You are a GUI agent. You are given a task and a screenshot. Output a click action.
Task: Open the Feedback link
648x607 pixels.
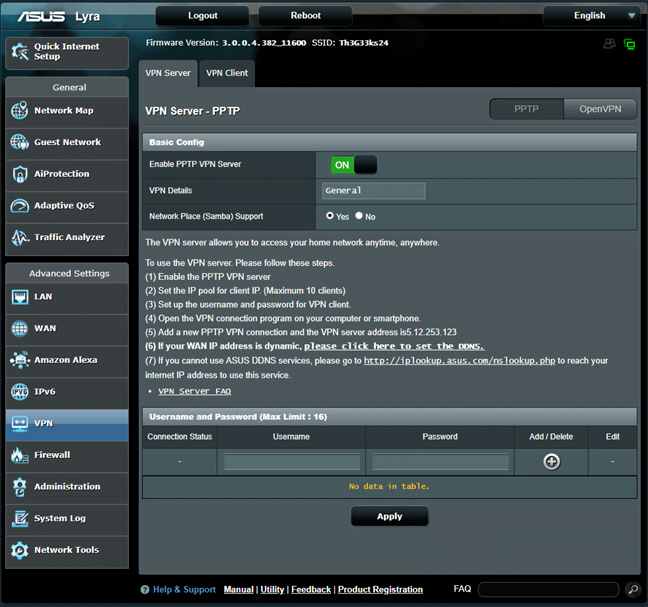point(311,590)
